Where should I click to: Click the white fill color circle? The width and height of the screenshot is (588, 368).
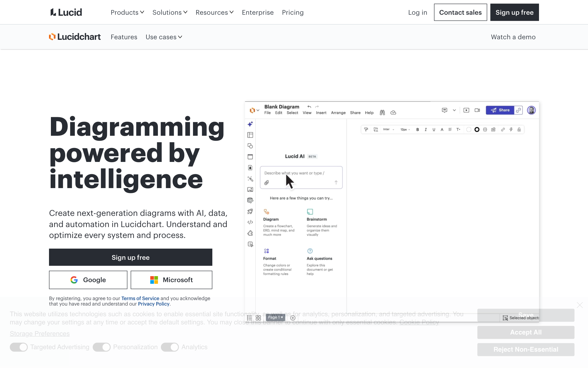point(469,129)
